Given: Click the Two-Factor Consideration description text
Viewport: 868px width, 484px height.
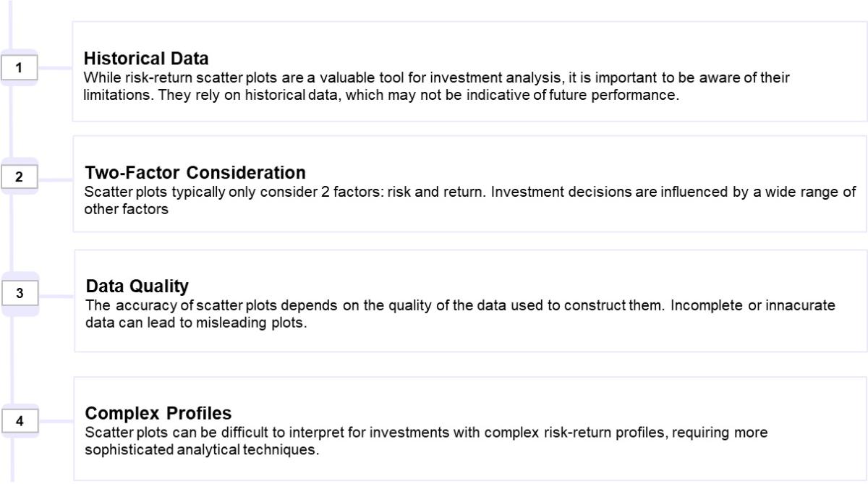Looking at the screenshot, I should click(470, 200).
